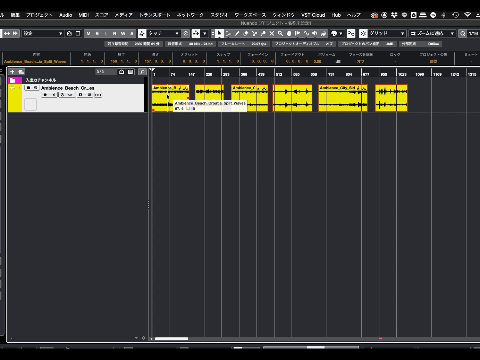This screenshot has height=360, width=480.
Task: Open the ズームに適応 quantize dropdown
Action: (x=432, y=33)
